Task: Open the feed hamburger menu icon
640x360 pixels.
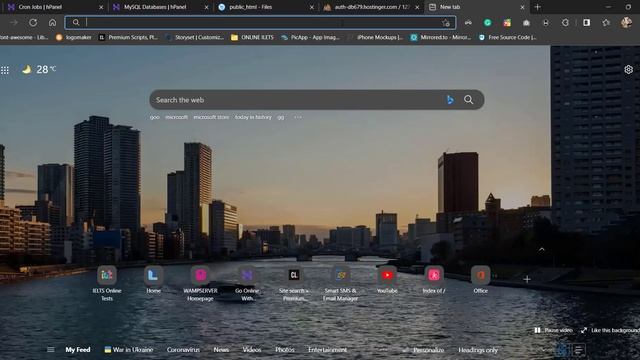Action: click(x=51, y=349)
